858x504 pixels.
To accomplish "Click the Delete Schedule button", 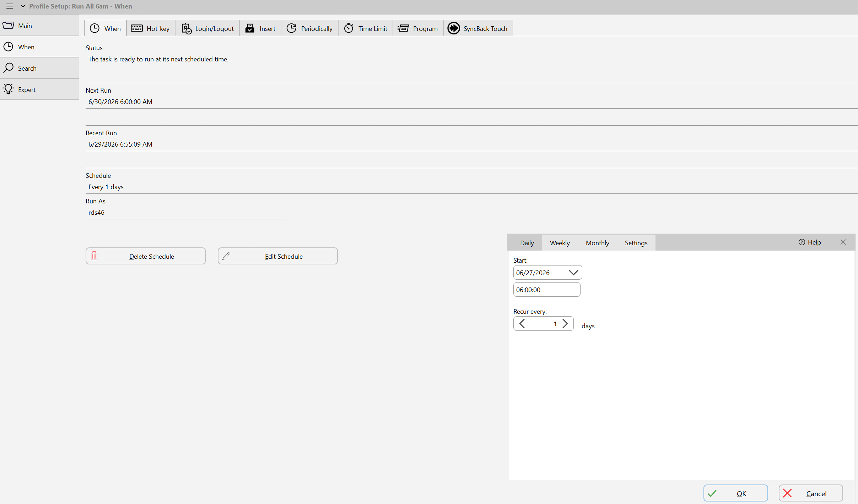I will click(x=146, y=256).
